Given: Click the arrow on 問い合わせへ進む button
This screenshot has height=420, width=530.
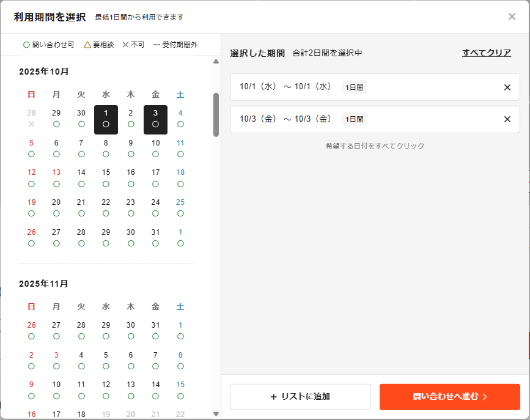Looking at the screenshot, I should [485, 397].
